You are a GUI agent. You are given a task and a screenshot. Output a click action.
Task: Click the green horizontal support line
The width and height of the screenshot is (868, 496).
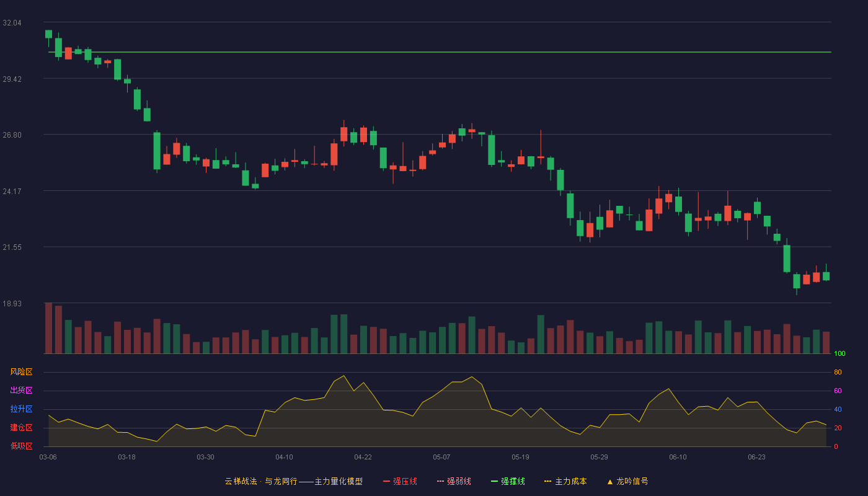440,52
